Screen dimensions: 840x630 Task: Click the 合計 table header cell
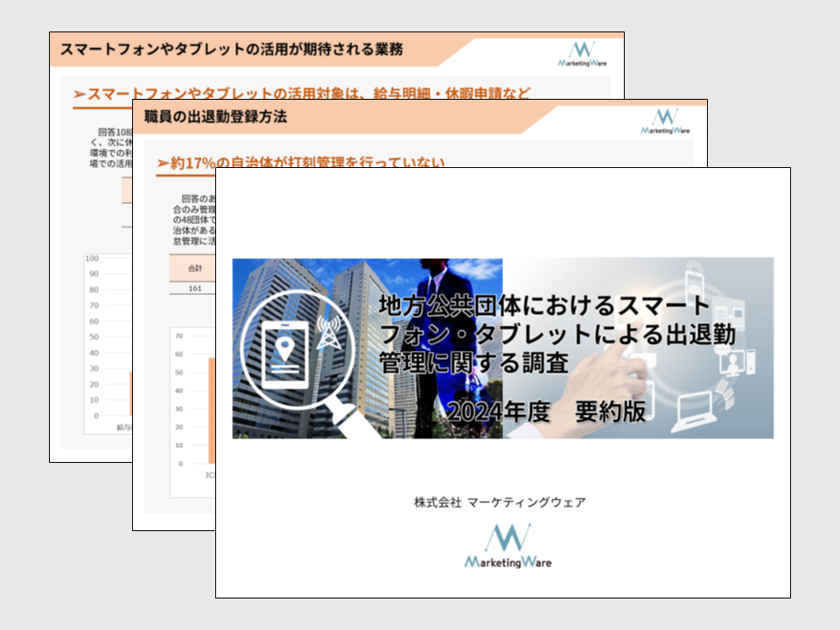pyautogui.click(x=194, y=268)
